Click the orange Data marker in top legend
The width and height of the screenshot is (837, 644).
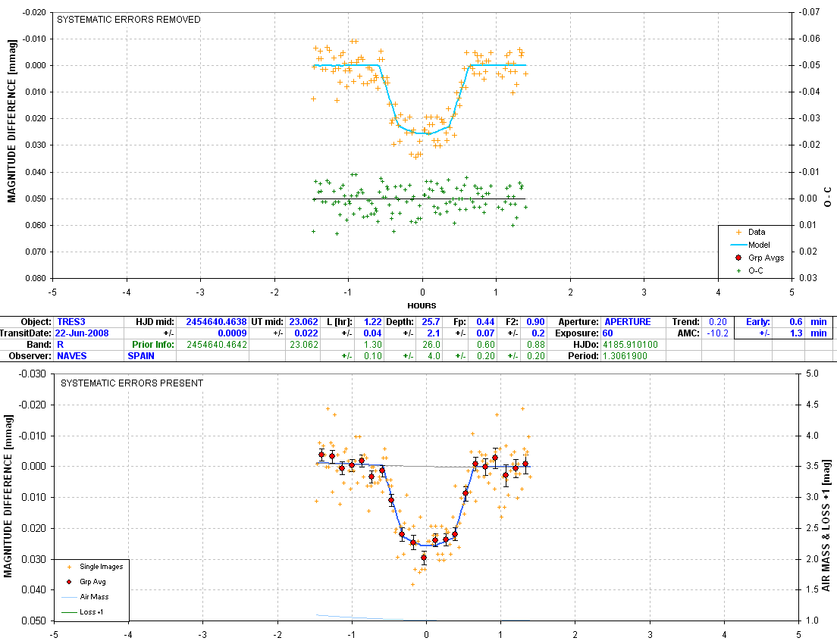pos(737,233)
